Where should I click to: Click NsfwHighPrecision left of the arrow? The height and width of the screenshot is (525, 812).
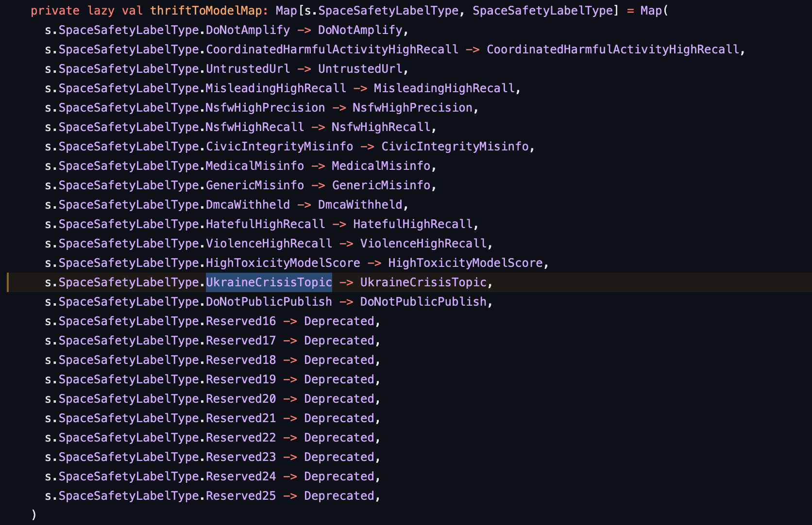[265, 108]
